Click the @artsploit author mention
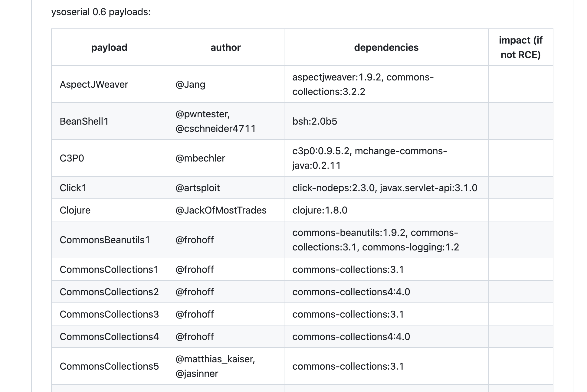Image resolution: width=587 pixels, height=392 pixels. point(197,188)
